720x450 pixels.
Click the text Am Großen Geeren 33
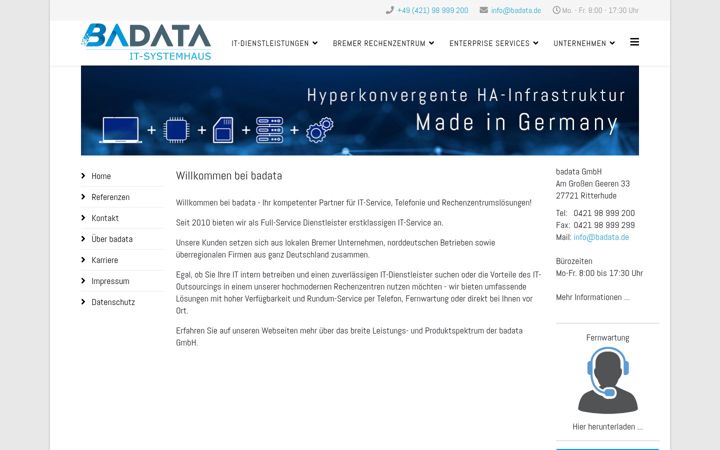(x=593, y=184)
